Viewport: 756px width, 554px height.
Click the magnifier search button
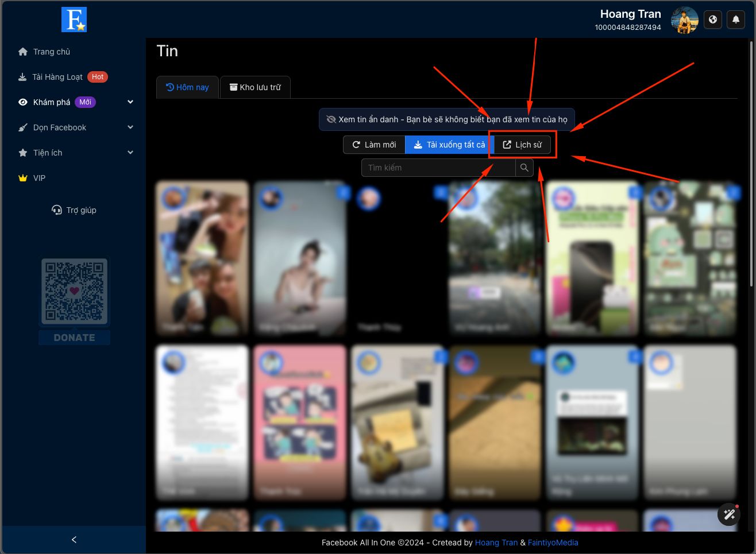pyautogui.click(x=524, y=168)
